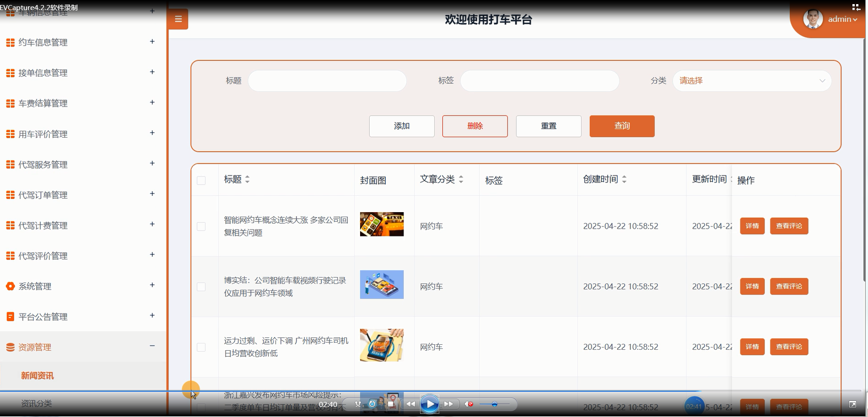Expand the 系统管理 menu with plus
Viewport: 868px width, 417px height.
click(x=152, y=285)
